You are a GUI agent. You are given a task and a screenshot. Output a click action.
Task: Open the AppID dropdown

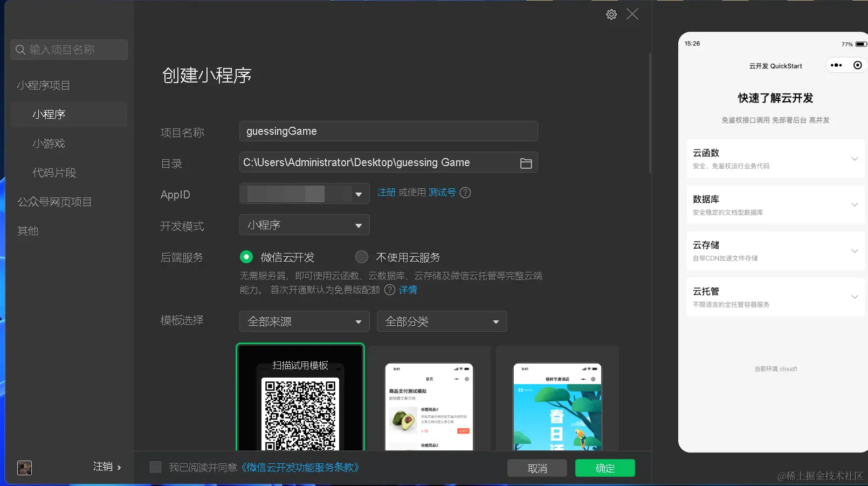coord(359,193)
